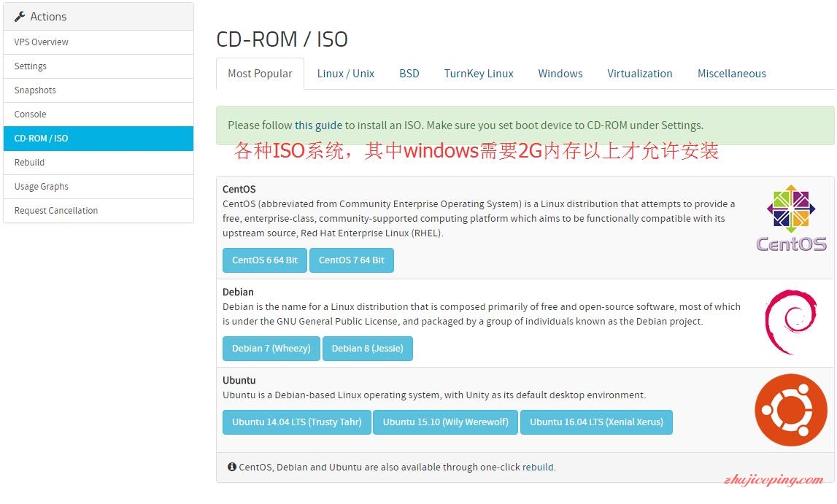This screenshot has height=504, width=837.
Task: Open Rebuild in the sidebar
Action: coord(99,163)
